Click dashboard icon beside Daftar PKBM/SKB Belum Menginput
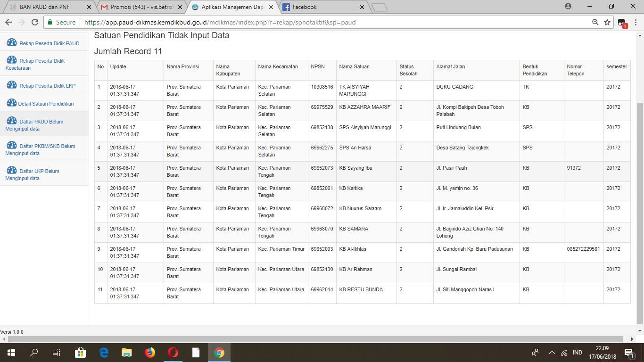This screenshot has height=362, width=644. (x=11, y=145)
